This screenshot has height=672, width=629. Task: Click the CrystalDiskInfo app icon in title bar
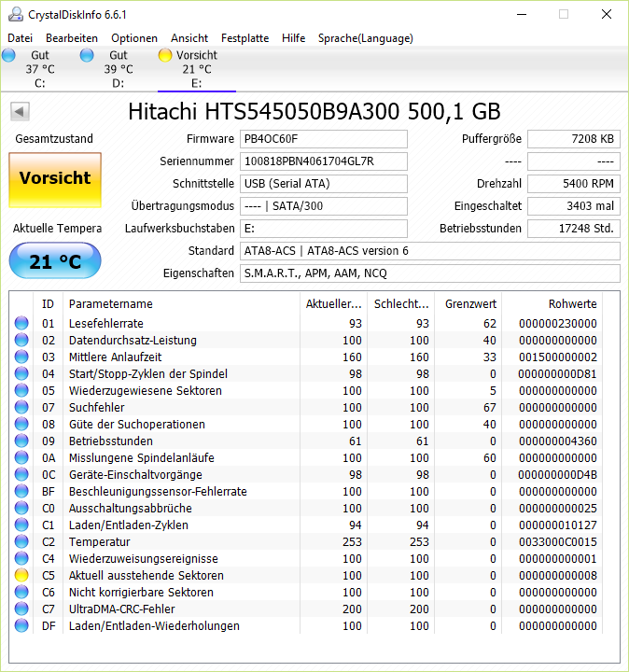[16, 14]
